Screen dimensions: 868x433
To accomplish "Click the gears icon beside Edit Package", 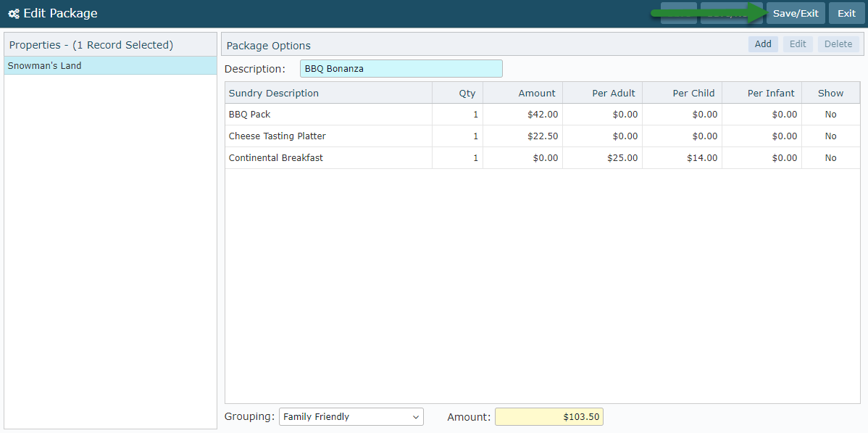I will (14, 14).
